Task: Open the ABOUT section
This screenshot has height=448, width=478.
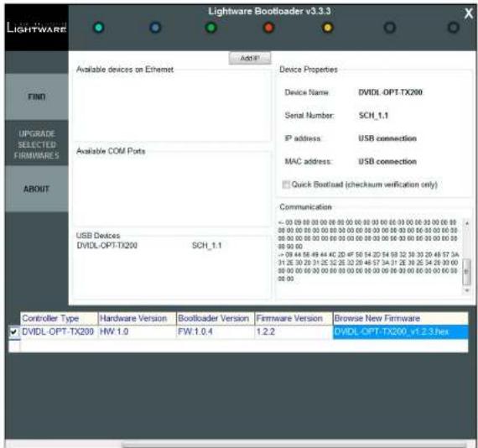Action: coord(37,189)
